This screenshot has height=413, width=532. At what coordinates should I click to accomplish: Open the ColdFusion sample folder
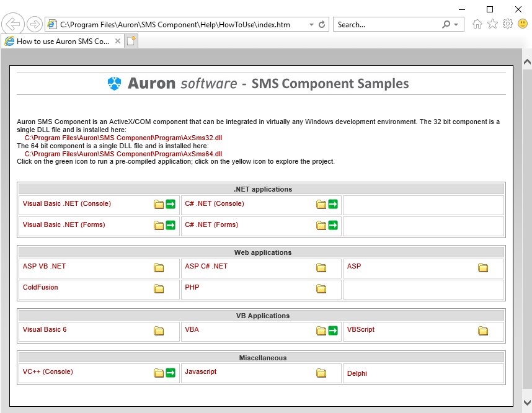point(159,289)
